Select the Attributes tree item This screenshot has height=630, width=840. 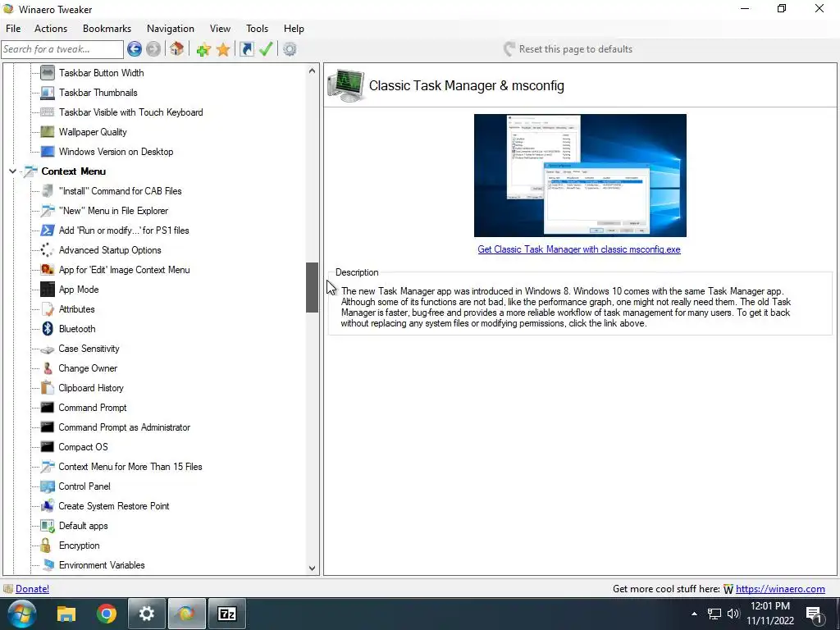coord(76,309)
